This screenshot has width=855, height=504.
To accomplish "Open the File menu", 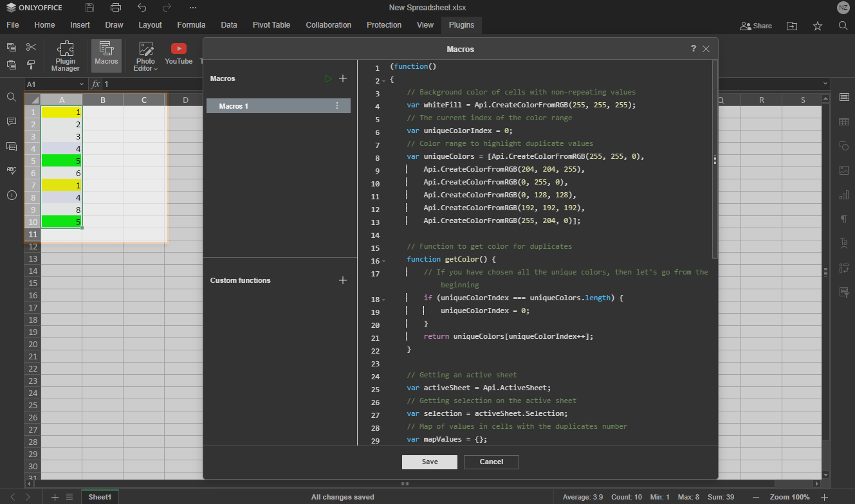I will (12, 25).
